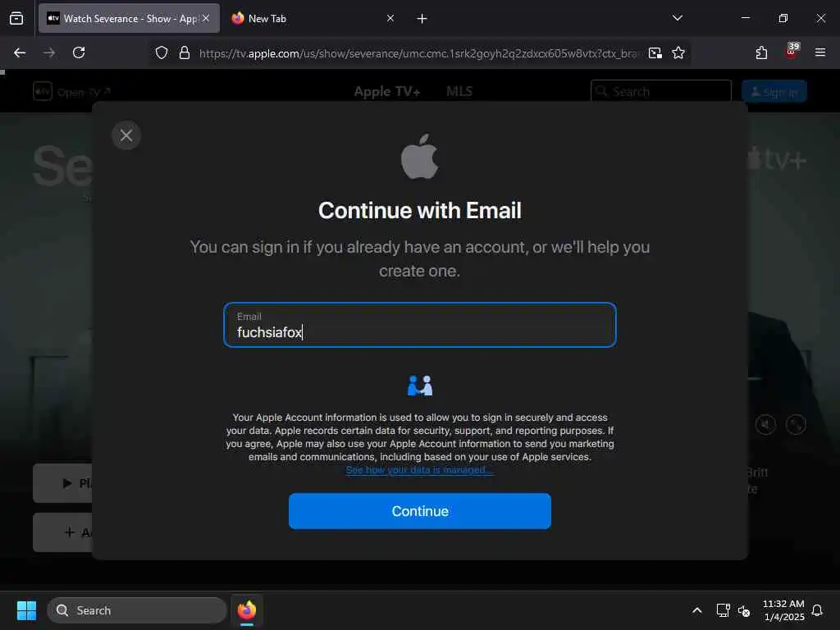Show hidden system tray icons chevron

pyautogui.click(x=697, y=610)
